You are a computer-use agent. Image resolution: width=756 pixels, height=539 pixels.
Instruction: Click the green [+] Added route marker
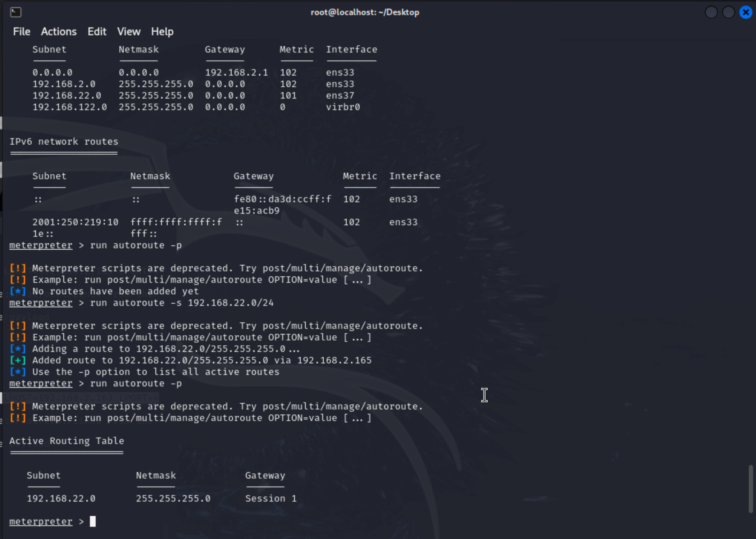click(x=18, y=360)
